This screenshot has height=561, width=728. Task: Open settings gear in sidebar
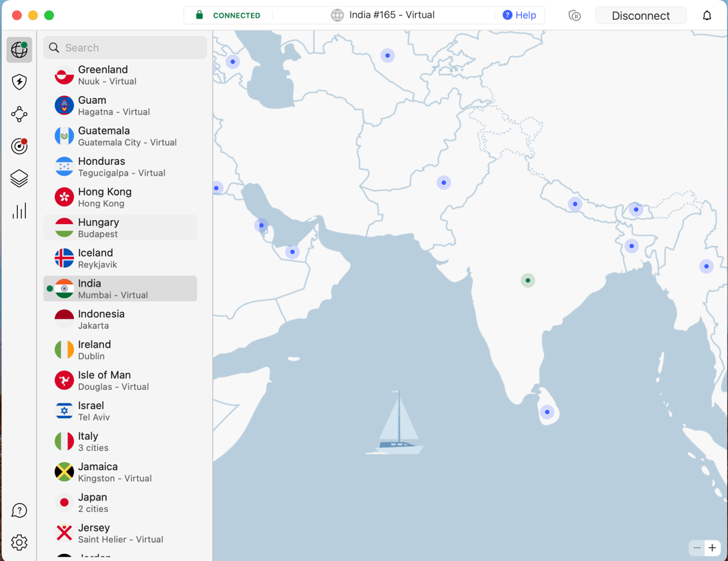click(x=19, y=542)
